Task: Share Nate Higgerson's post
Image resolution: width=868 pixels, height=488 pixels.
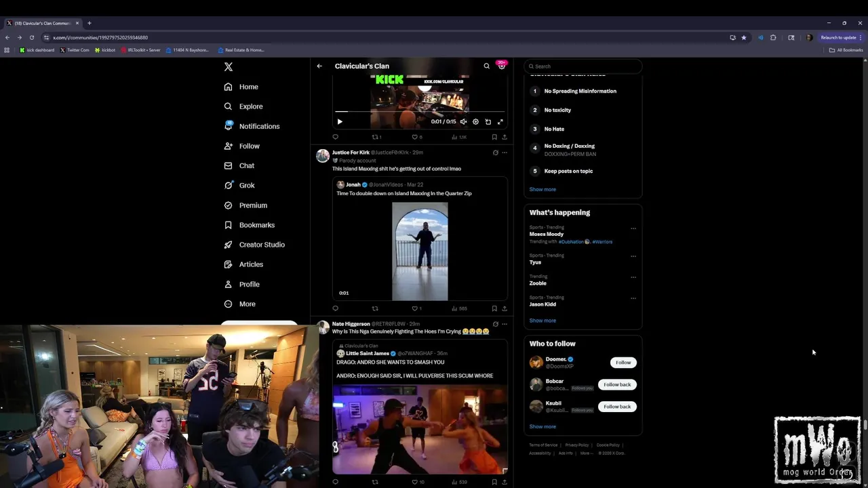Action: (505, 482)
